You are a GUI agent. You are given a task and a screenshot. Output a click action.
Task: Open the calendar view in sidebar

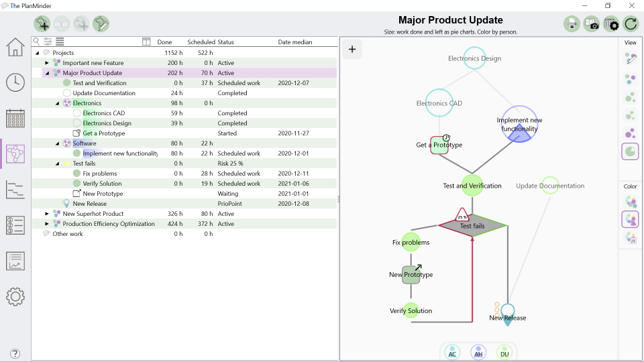[15, 118]
